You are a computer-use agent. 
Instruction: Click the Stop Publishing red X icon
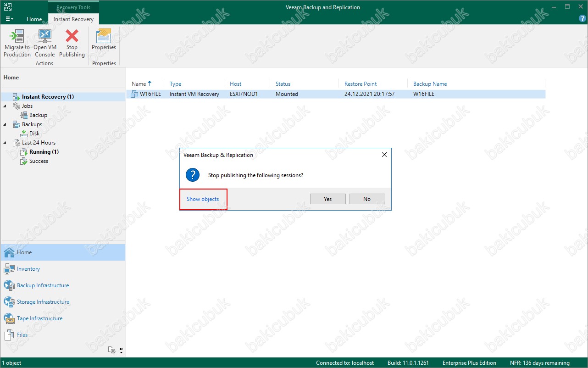72,36
